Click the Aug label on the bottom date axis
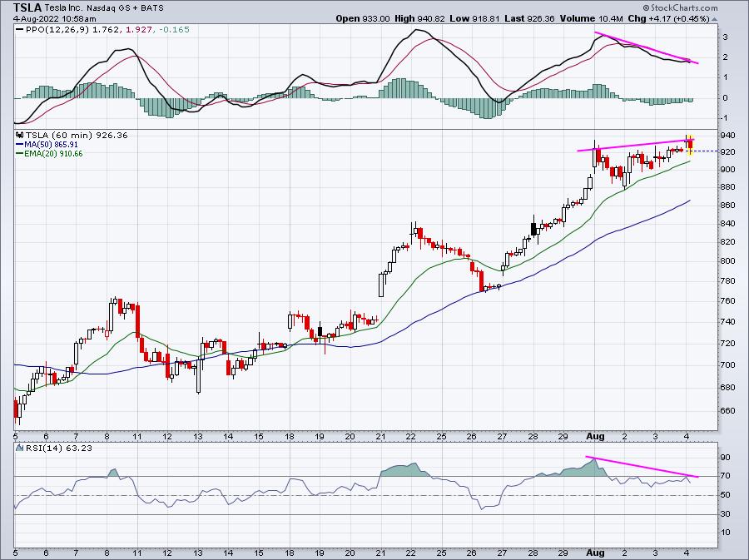The height and width of the screenshot is (560, 749). click(595, 436)
